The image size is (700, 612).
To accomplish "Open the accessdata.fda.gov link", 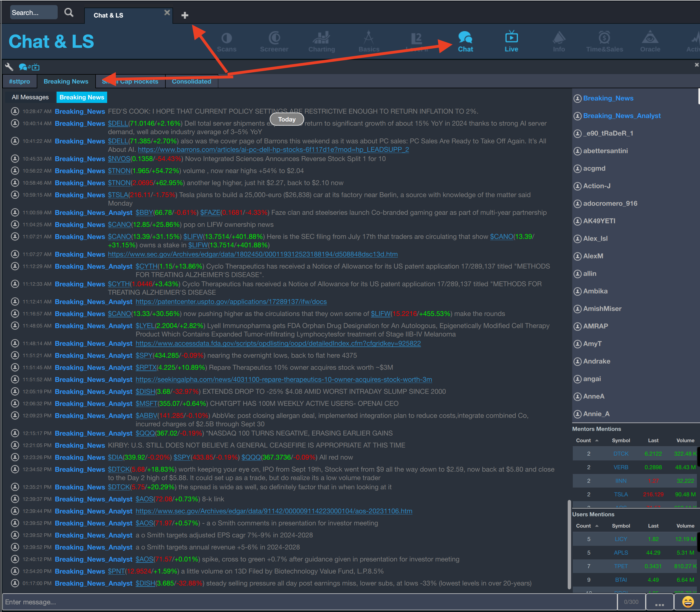I will [278, 344].
